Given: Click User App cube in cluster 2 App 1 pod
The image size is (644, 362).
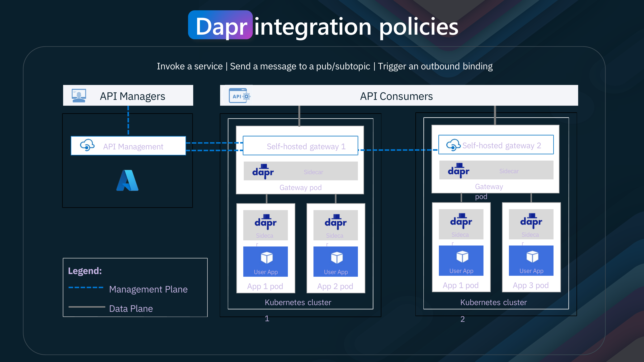Looking at the screenshot, I should 462,257.
